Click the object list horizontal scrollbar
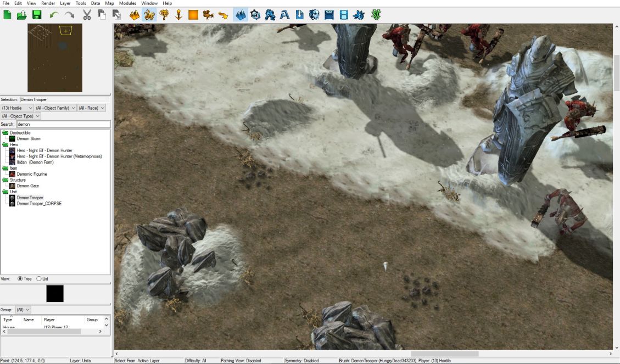The height and width of the screenshot is (364, 620). [x=44, y=332]
